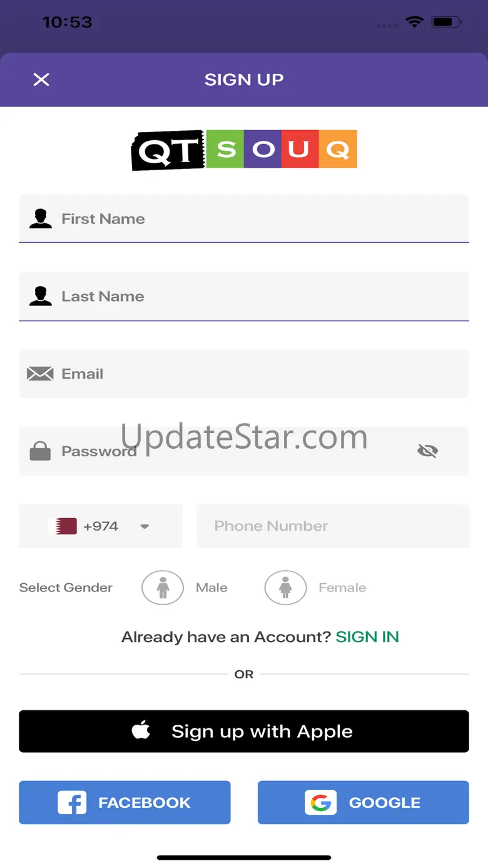488x868 pixels.
Task: Continue with the FACEBOOK button
Action: point(125,802)
